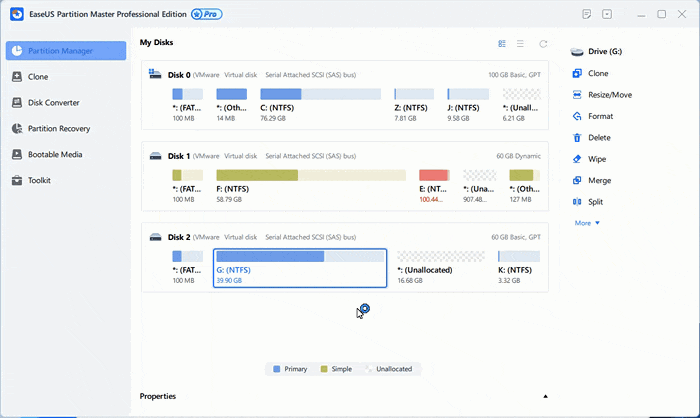Click the Split partition icon
The height and width of the screenshot is (418, 700).
point(577,202)
